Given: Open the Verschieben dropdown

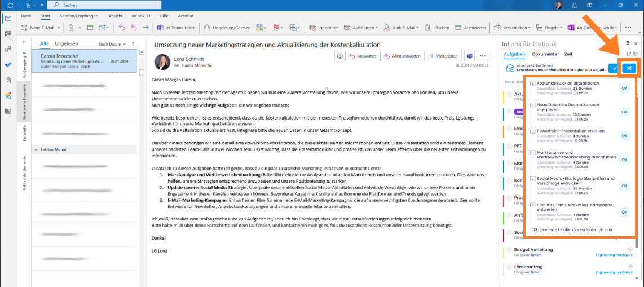Looking at the screenshot, I should (x=512, y=28).
